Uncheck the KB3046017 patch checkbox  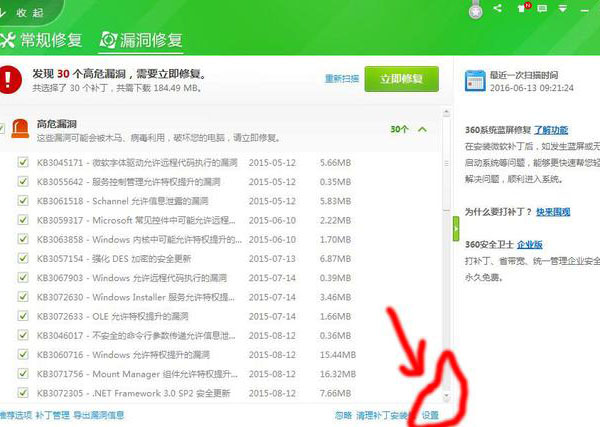click(x=23, y=335)
